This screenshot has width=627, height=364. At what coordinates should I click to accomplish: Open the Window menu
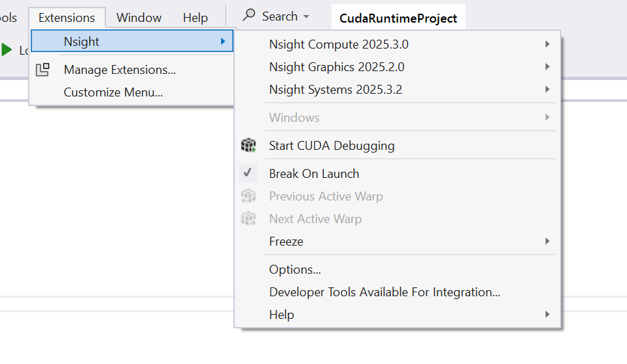(x=139, y=18)
